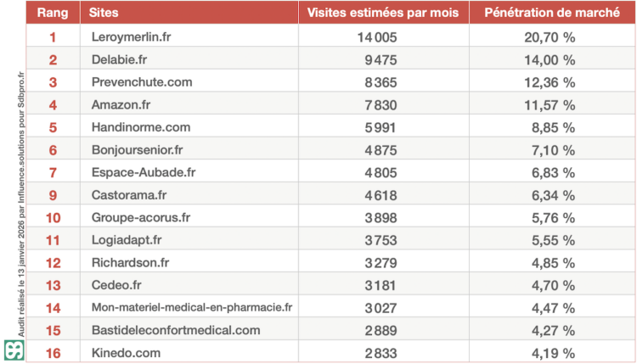Image resolution: width=637 pixels, height=364 pixels.
Task: Open the Delabie.fr site entry
Action: [121, 59]
